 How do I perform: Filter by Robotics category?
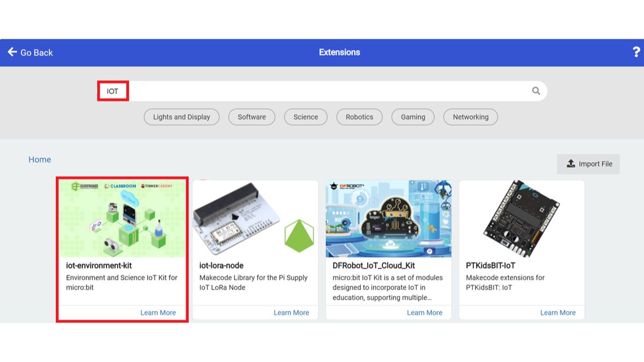360,117
